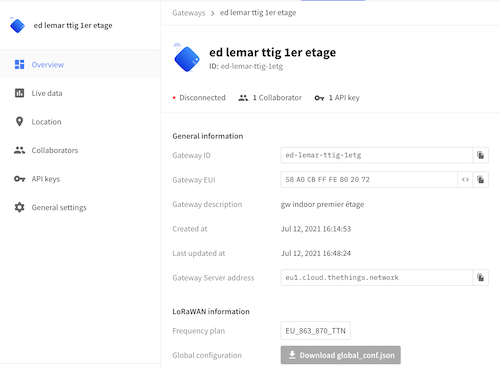The image size is (500, 369).
Task: Open the Overview sidebar item
Action: click(x=80, y=65)
